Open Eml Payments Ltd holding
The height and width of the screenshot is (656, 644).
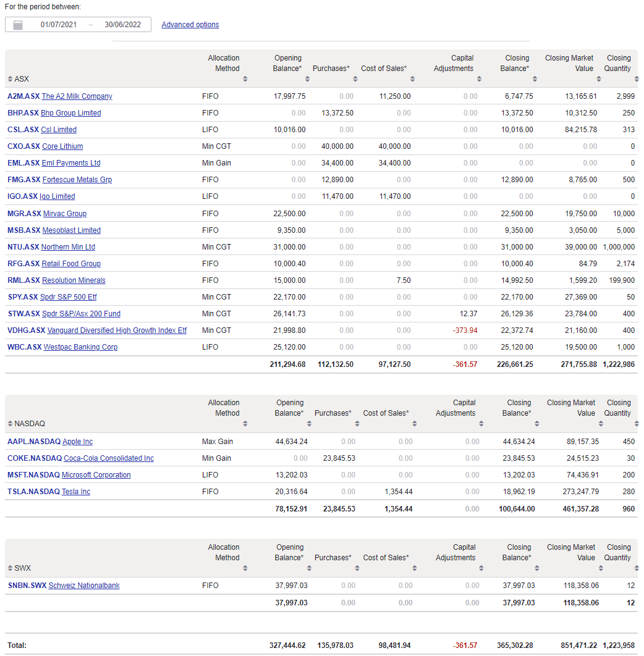pos(70,163)
